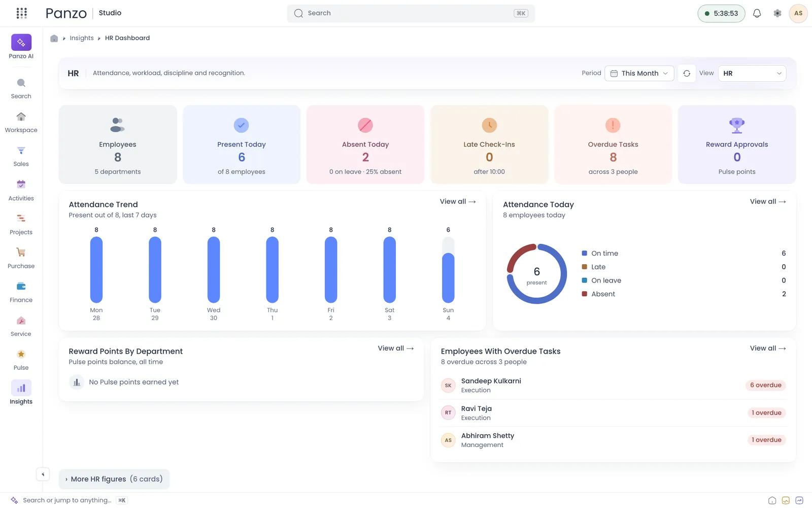Open the app launcher grid icon
812x508 pixels.
[21, 13]
